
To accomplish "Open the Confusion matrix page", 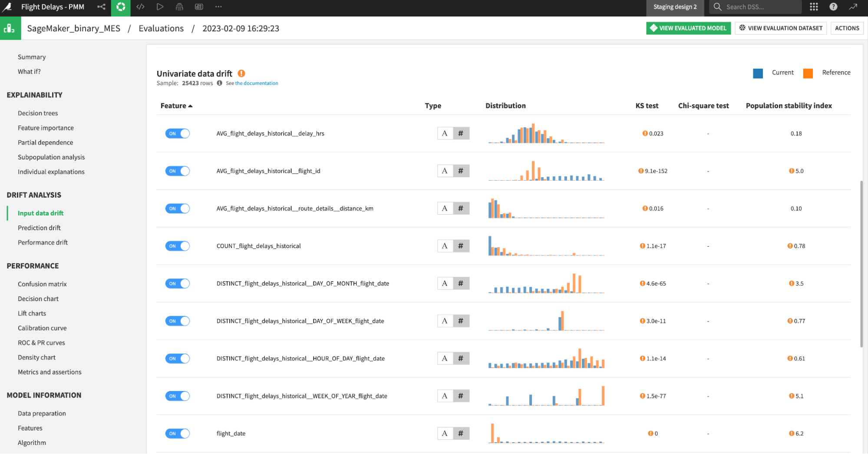I will [42, 284].
